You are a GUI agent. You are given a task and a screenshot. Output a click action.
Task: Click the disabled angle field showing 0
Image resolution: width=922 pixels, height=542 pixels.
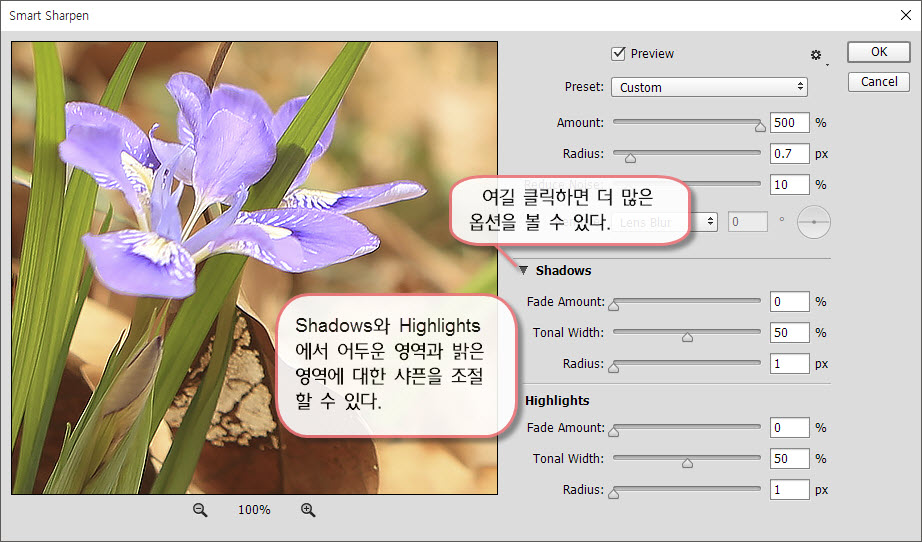(748, 222)
